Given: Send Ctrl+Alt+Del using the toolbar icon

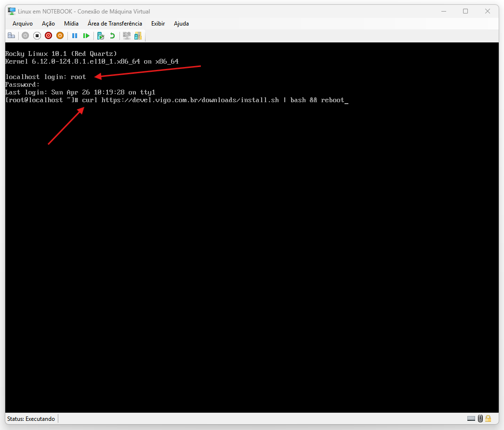Looking at the screenshot, I should [x=11, y=36].
